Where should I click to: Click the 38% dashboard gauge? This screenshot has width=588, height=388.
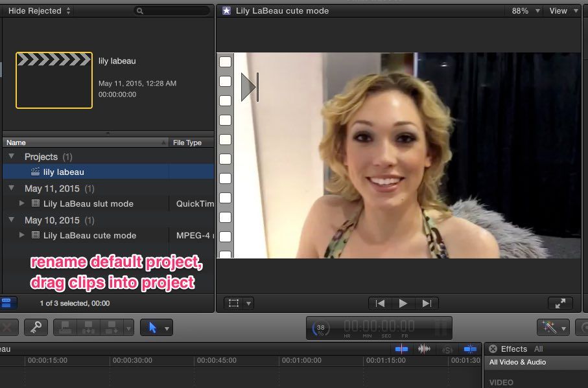point(319,327)
